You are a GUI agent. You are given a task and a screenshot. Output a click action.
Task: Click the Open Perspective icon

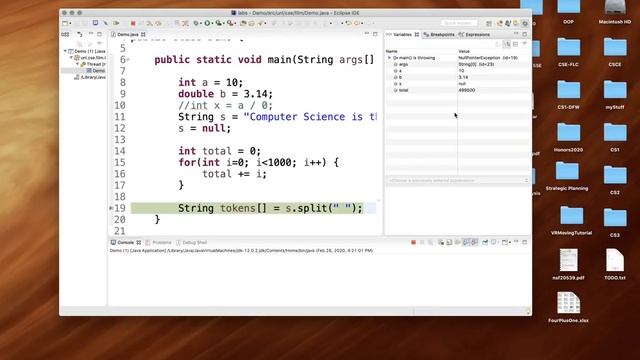click(x=489, y=23)
